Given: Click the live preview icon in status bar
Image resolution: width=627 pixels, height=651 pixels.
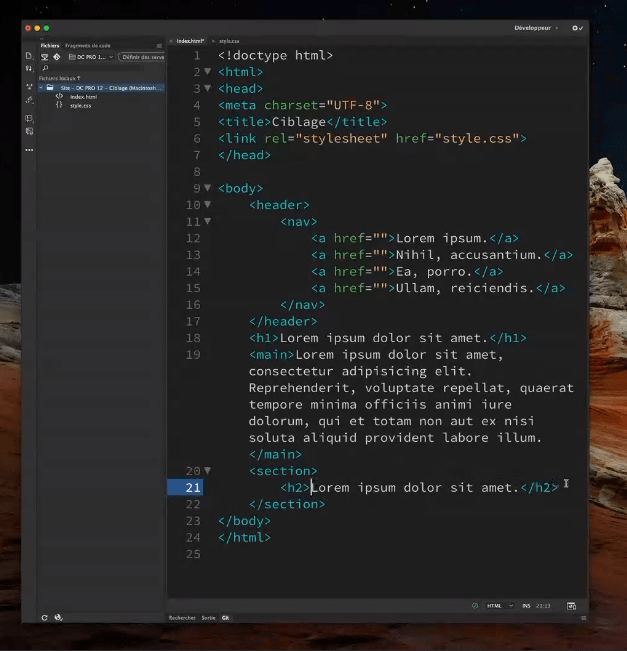Looking at the screenshot, I should (x=571, y=606).
